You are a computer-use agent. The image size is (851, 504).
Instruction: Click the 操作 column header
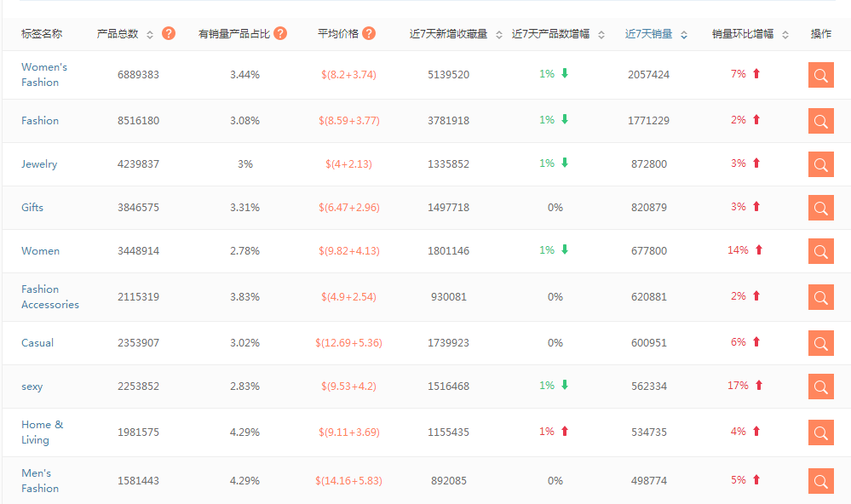(x=820, y=34)
